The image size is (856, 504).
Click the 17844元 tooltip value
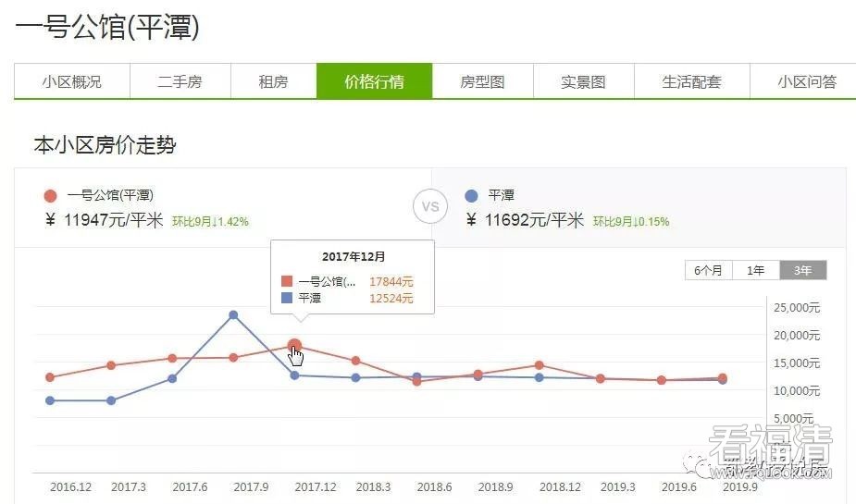391,281
